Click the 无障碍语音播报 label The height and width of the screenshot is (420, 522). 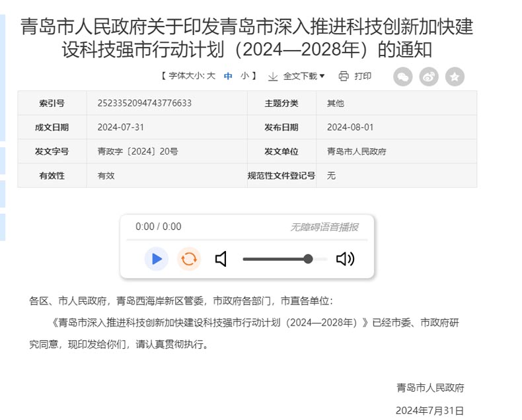(324, 227)
